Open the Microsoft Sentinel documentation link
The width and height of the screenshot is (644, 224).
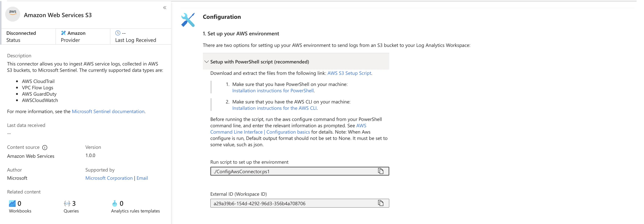[x=108, y=111]
